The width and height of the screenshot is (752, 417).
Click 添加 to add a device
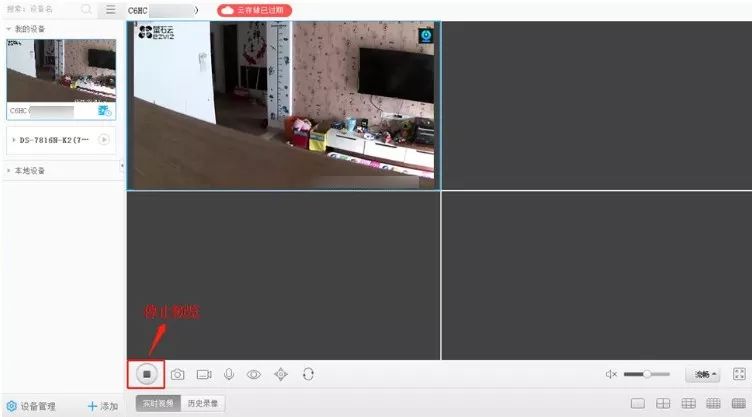103,407
